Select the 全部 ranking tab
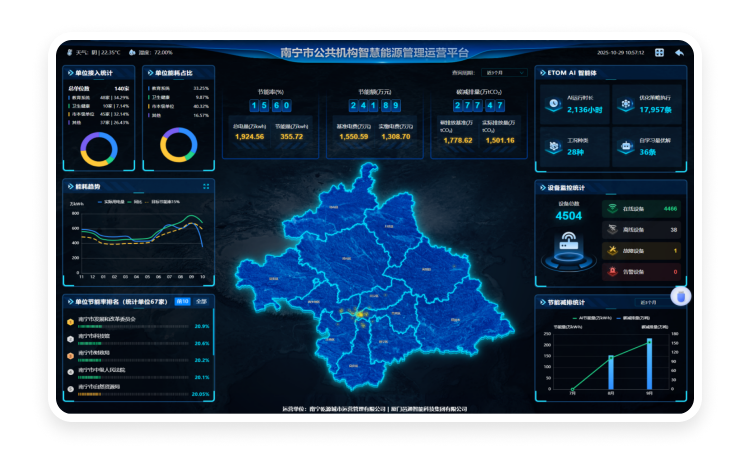This screenshot has height=454, width=750. click(201, 300)
